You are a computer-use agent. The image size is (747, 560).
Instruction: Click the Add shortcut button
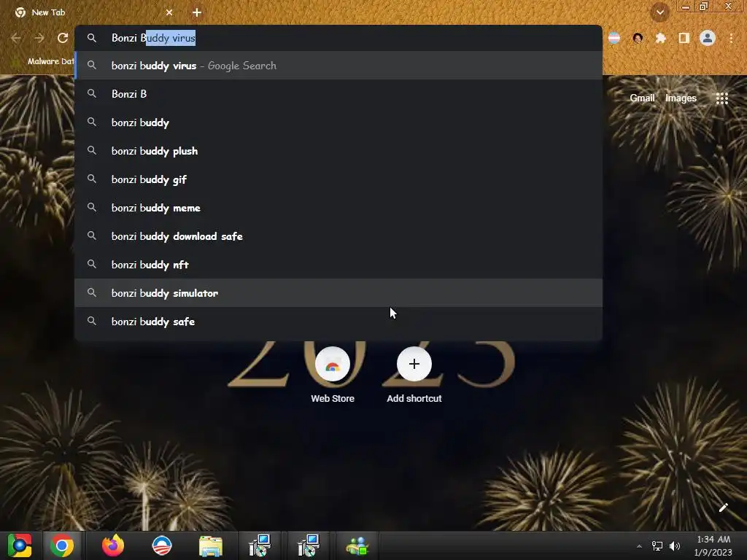coord(414,376)
